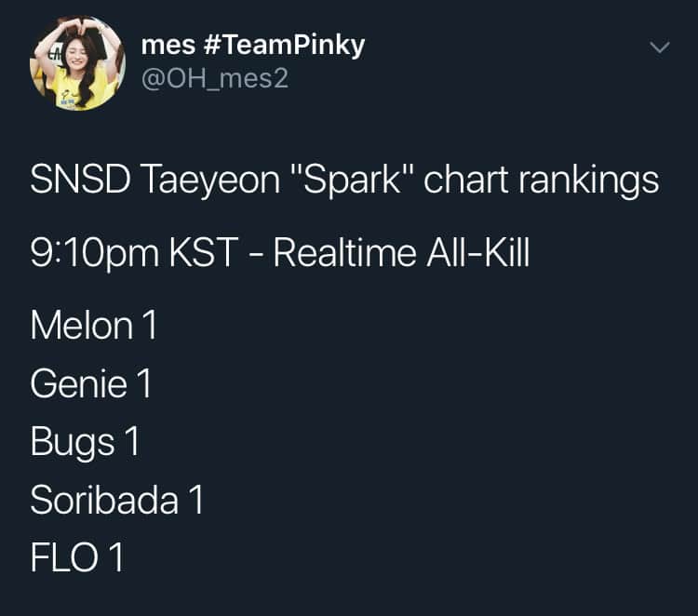Click the "Melon" chart name
Viewport: 698px width, 616px height.
point(82,326)
